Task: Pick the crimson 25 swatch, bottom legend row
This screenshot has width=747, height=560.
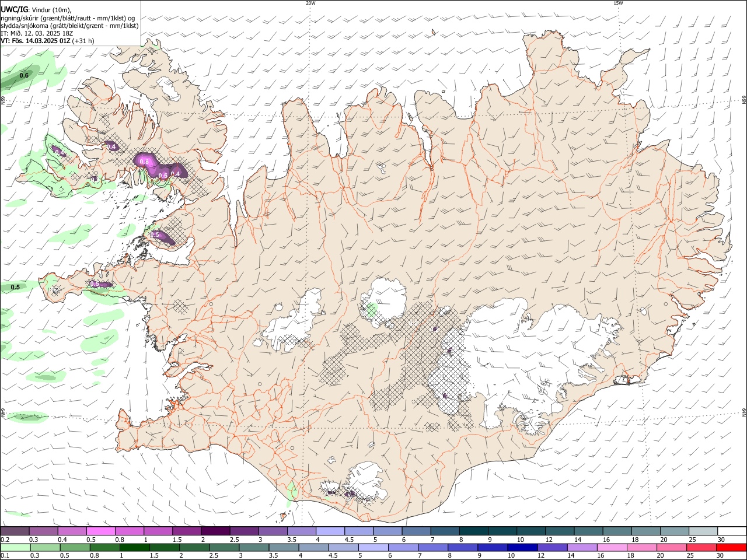Action: [x=701, y=547]
